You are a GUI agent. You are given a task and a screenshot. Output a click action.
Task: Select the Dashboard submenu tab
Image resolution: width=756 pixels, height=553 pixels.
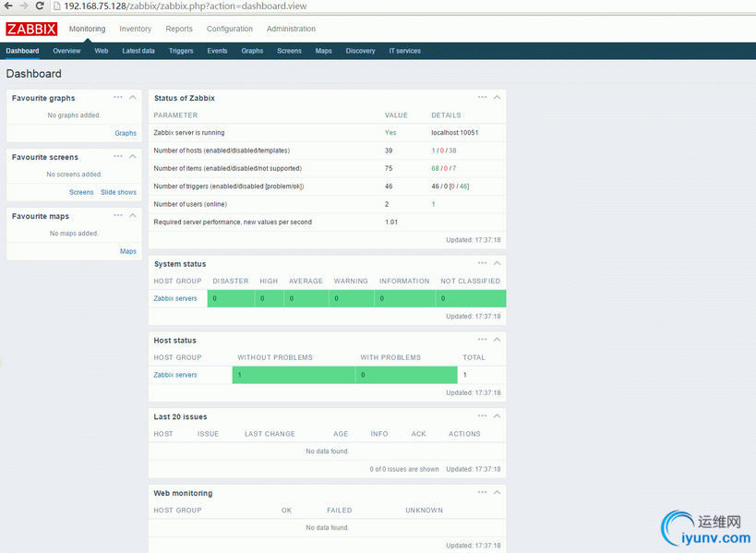coord(23,51)
